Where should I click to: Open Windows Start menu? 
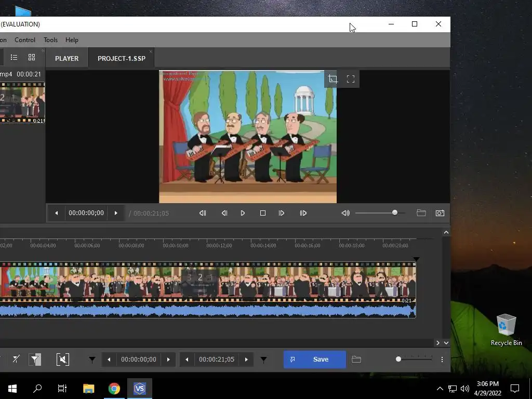(x=12, y=388)
